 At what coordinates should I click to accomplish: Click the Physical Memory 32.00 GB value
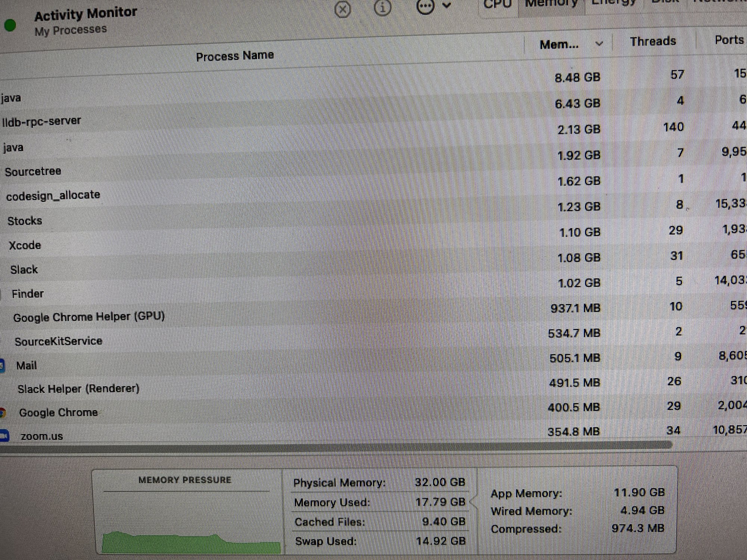[440, 482]
